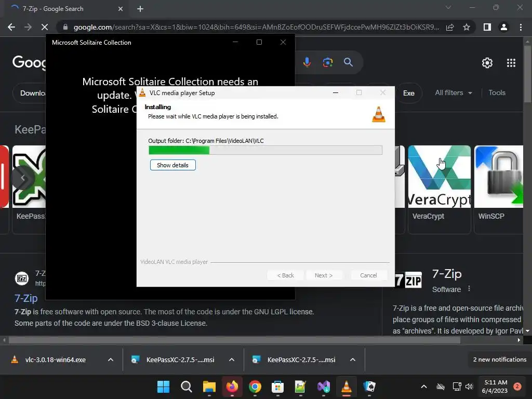Open 7-Zip knowledge panel more options
The width and height of the screenshot is (532, 399).
pos(469,288)
